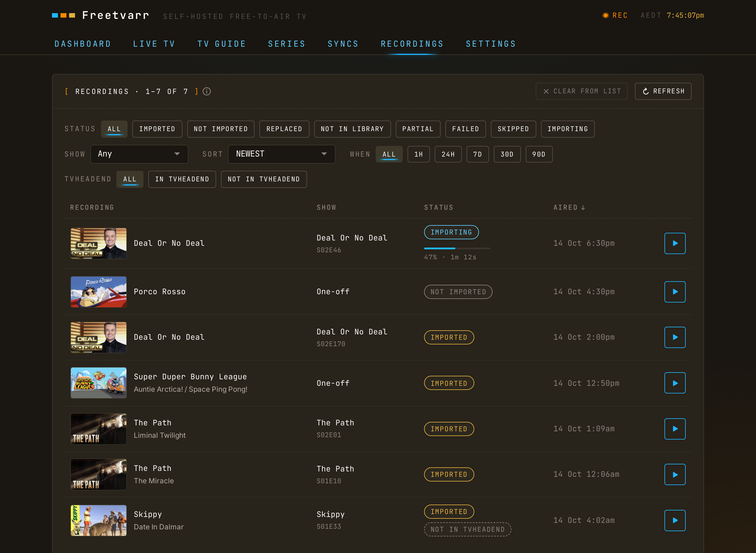Click the Recording column header
Screen dimensions: 756x553
tap(92, 208)
